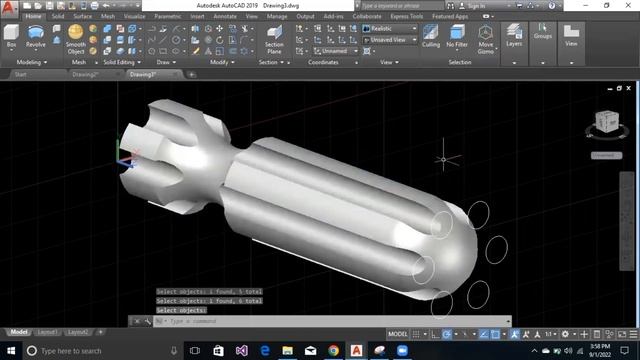Toggle Polar Tracking in status bar
640x360 pixels.
click(x=447, y=334)
